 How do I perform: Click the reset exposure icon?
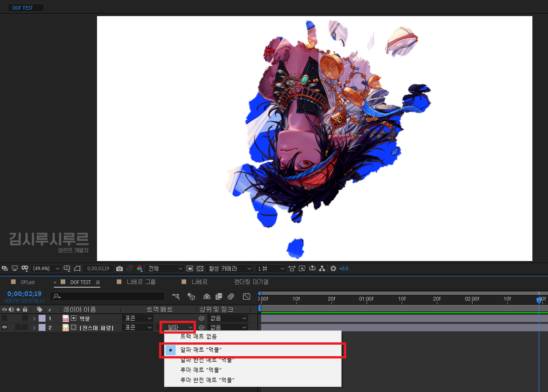(333, 268)
